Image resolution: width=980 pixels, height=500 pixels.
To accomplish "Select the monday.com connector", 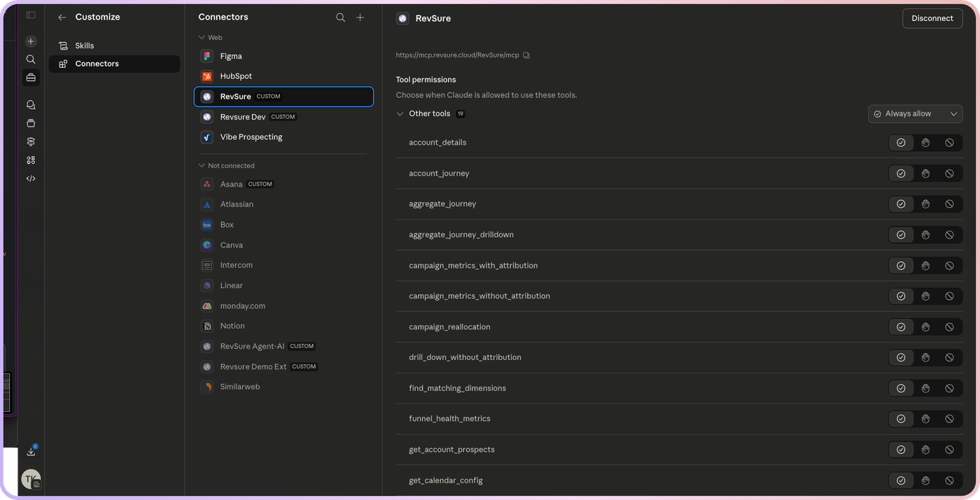I will coord(283,306).
